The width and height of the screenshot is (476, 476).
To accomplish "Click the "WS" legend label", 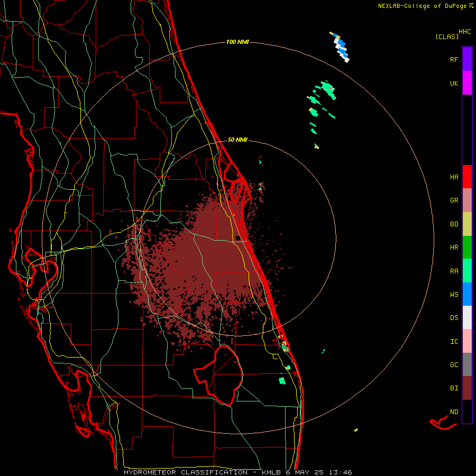I will (454, 294).
